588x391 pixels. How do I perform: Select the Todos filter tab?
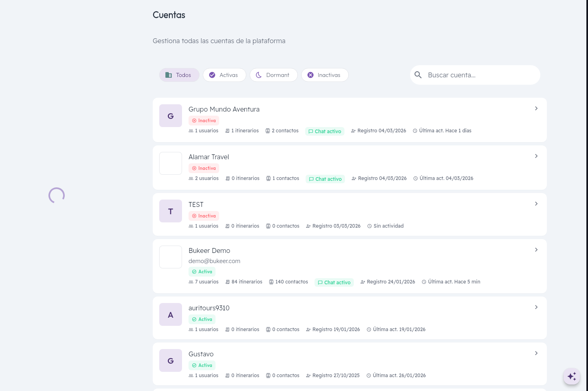pyautogui.click(x=179, y=75)
